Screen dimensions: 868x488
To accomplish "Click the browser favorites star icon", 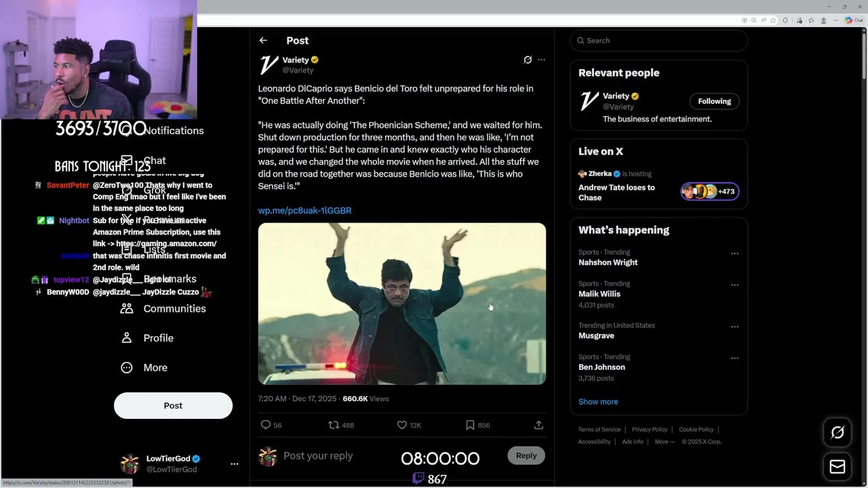I will pos(774,20).
